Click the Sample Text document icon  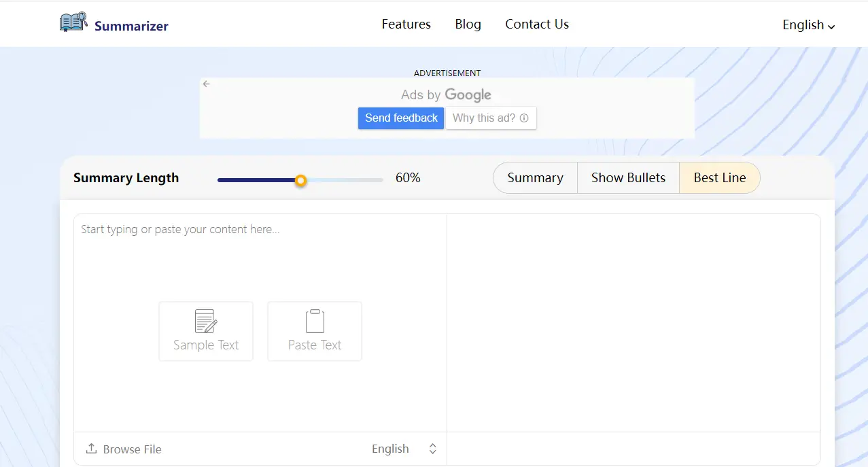coord(205,321)
